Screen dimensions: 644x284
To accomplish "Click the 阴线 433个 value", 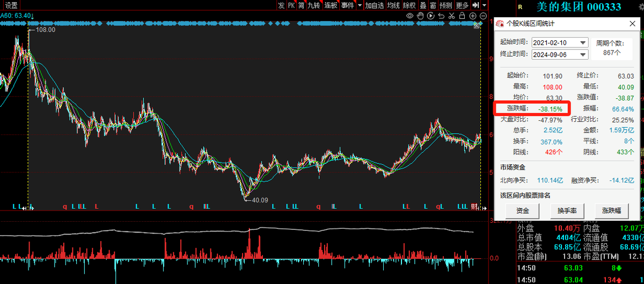I will [x=624, y=152].
